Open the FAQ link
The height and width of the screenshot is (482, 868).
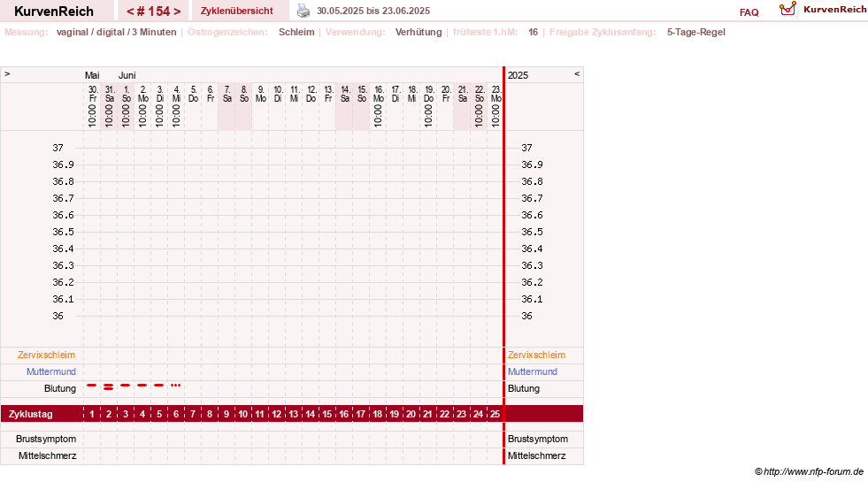(749, 12)
